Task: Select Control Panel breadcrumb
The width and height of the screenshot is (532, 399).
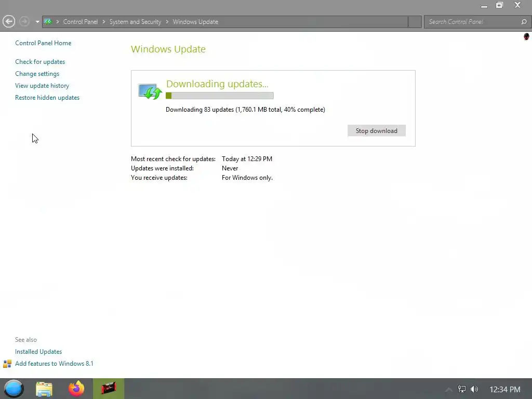Action: point(81,22)
